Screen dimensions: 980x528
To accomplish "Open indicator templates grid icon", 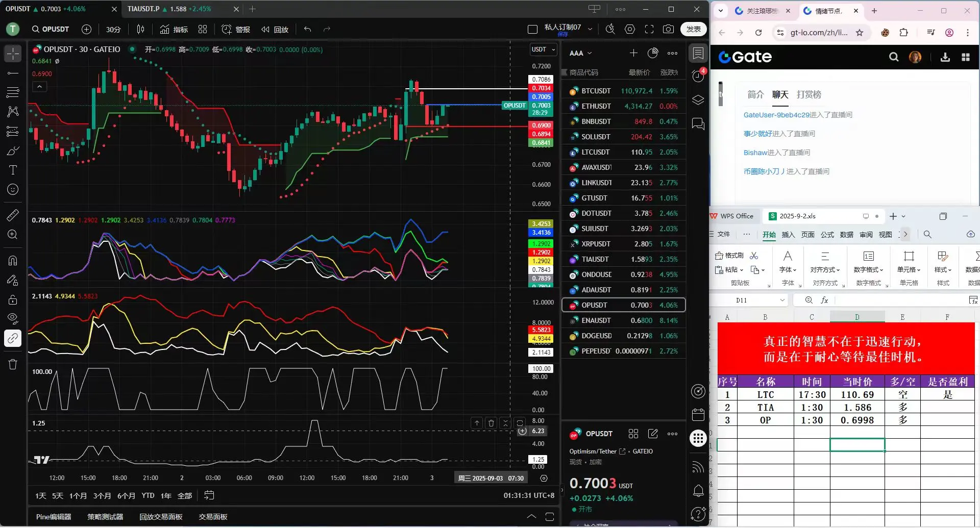I will (203, 30).
